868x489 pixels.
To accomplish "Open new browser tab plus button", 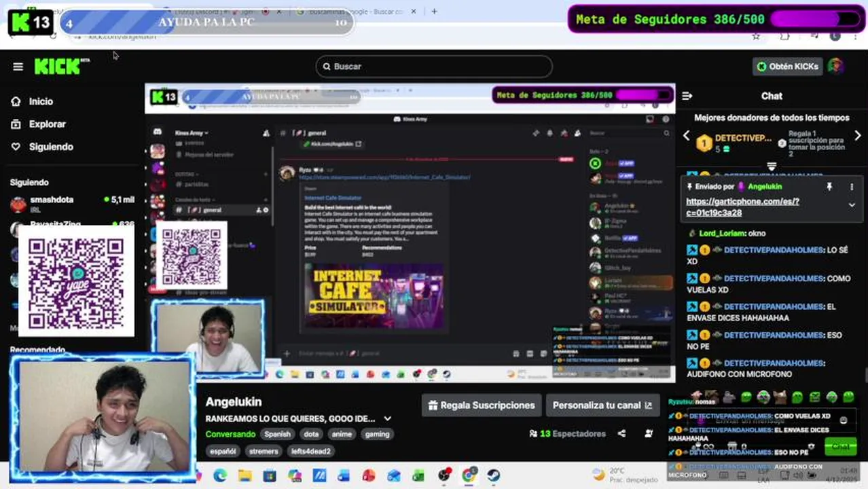I will click(x=434, y=11).
